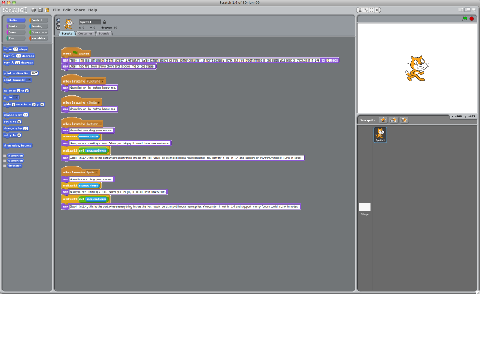Click the sprite name field

90,22
